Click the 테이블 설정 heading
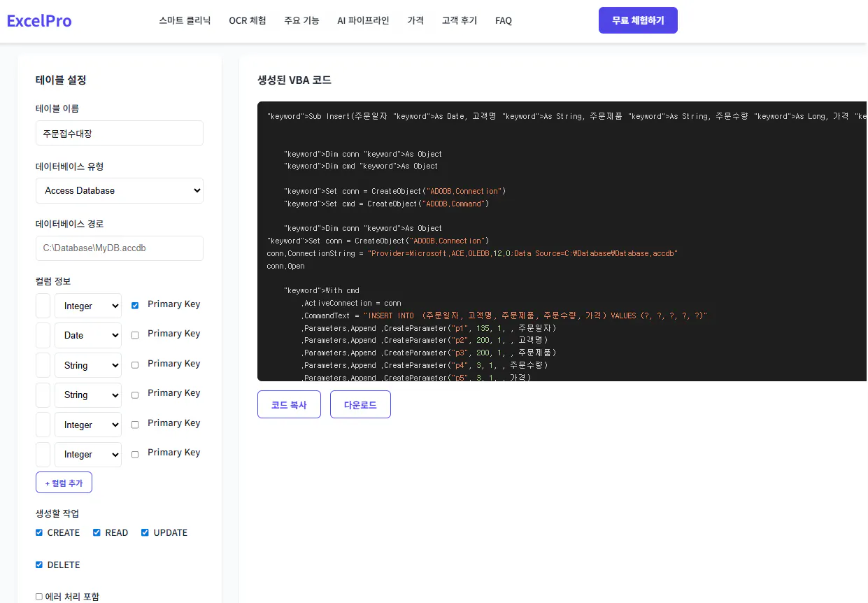 (61, 80)
